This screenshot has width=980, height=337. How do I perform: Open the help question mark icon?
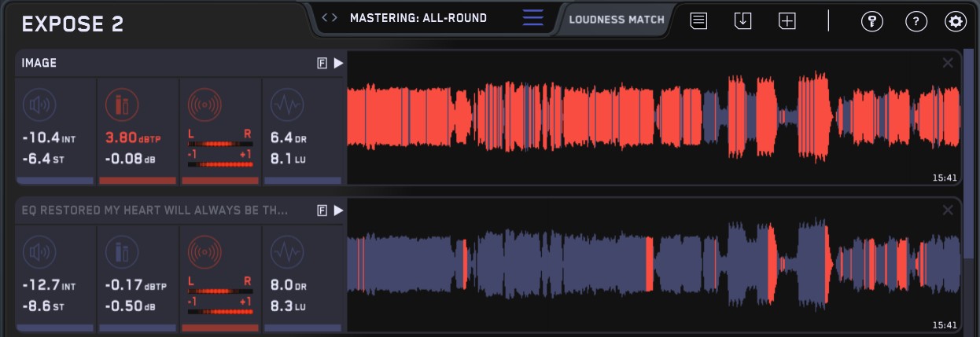point(916,21)
